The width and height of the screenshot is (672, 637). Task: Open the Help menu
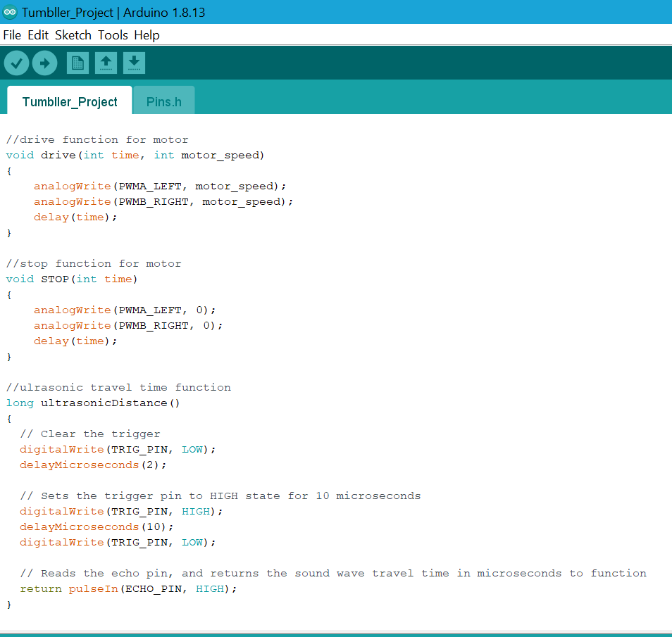coord(147,35)
